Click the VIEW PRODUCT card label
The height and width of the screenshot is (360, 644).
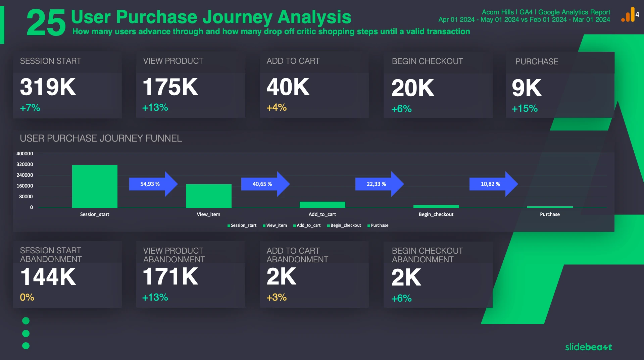click(x=173, y=61)
